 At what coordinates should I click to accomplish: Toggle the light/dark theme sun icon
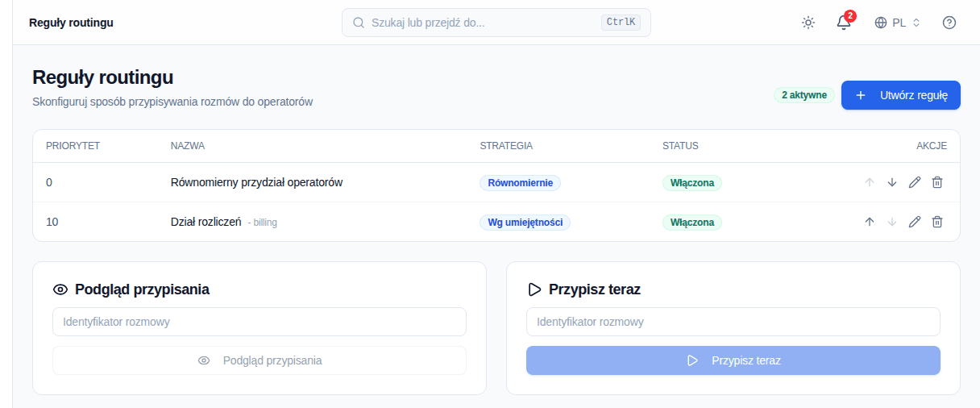(x=808, y=23)
